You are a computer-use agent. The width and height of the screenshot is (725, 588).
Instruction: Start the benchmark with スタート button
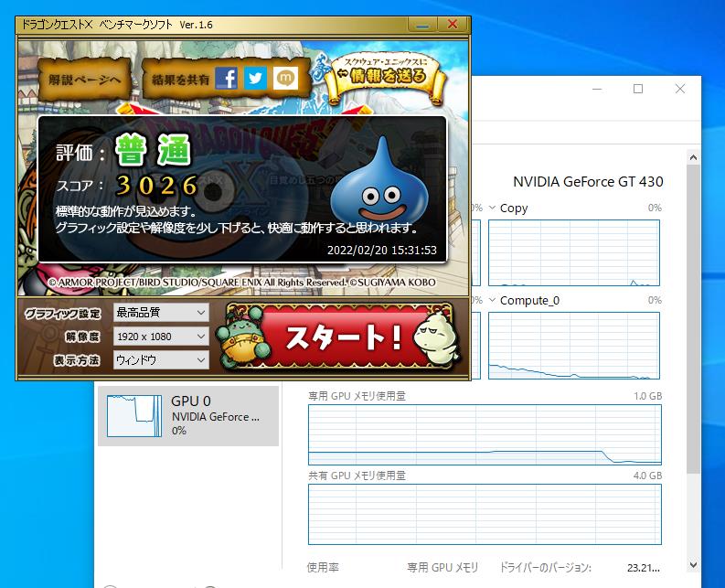[x=340, y=337]
